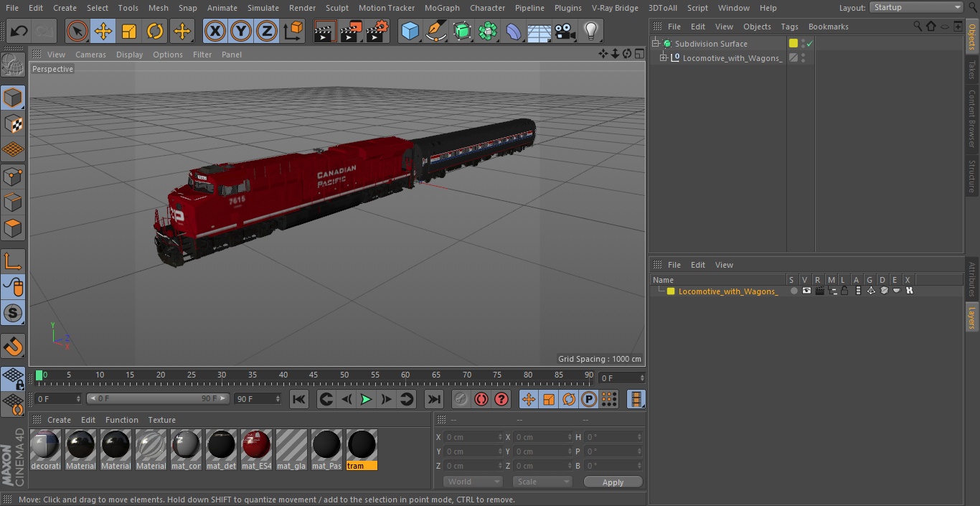Activate the Rotate tool
980x506 pixels.
(x=155, y=31)
